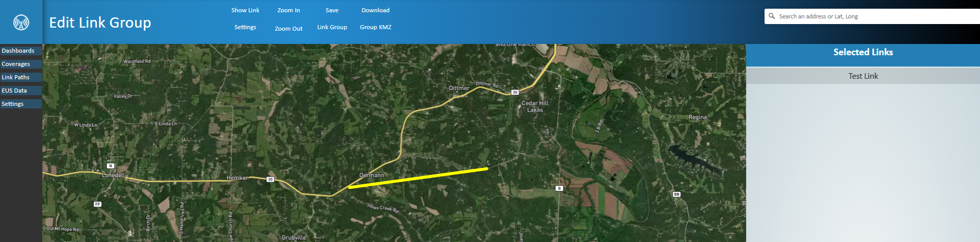Screen dimensions: 980x242
Task: Select Test Link in Selected Links
Action: coord(863,76)
